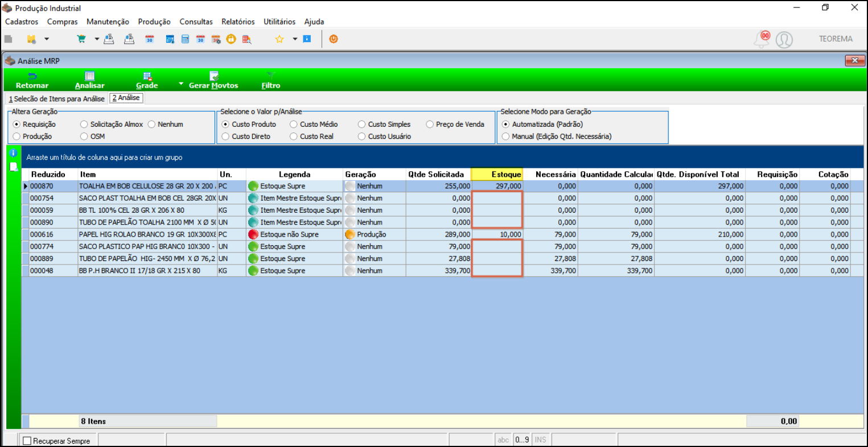This screenshot has width=868, height=447.
Task: Click the blue info icon on the green sidebar
Action: click(13, 153)
